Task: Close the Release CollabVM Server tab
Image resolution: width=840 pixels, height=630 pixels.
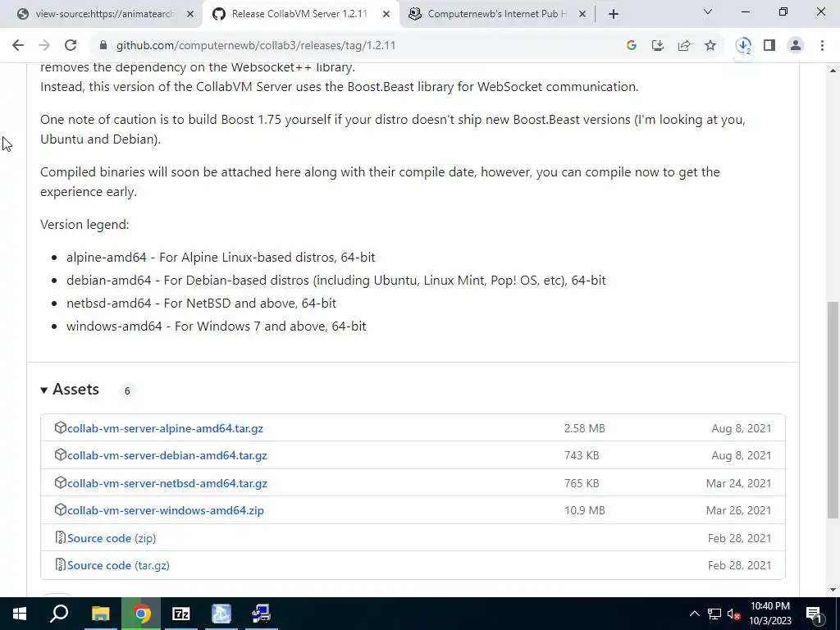Action: click(386, 15)
